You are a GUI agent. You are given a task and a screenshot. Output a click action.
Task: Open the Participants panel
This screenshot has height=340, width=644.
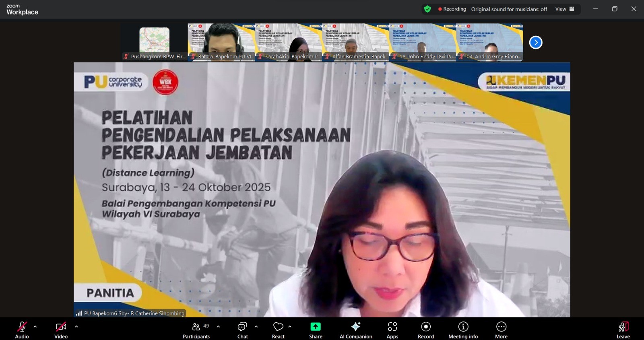click(x=196, y=330)
